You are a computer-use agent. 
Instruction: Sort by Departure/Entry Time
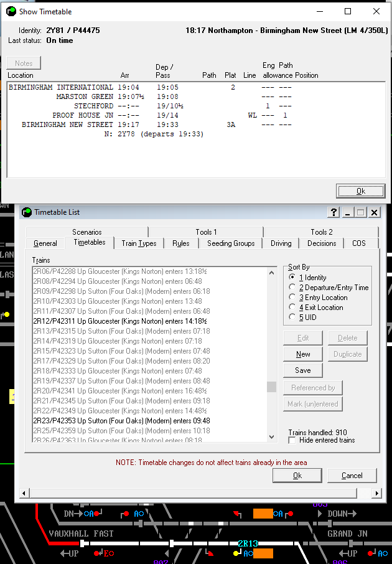pyautogui.click(x=292, y=288)
